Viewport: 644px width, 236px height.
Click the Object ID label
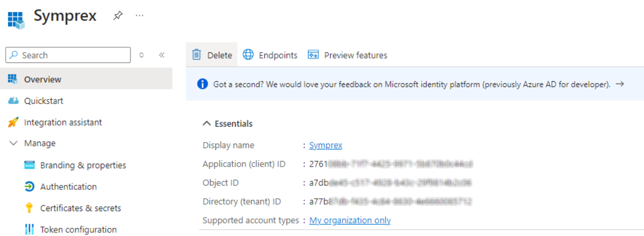point(221,183)
